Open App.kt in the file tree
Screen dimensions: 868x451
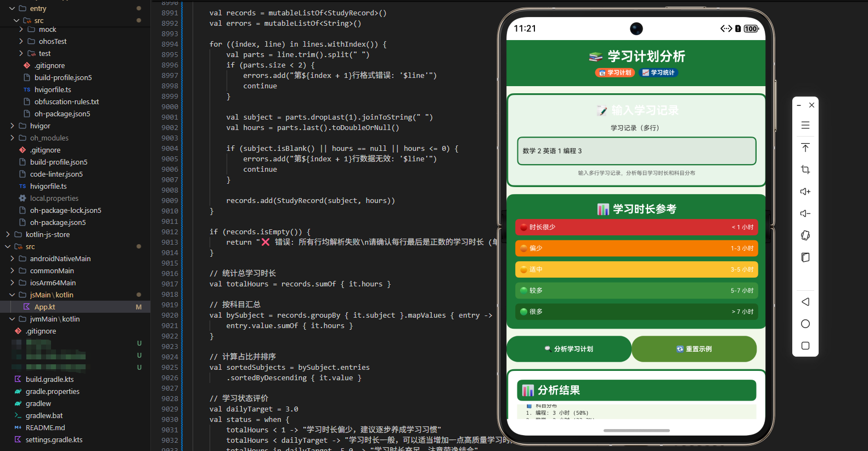[x=45, y=307]
